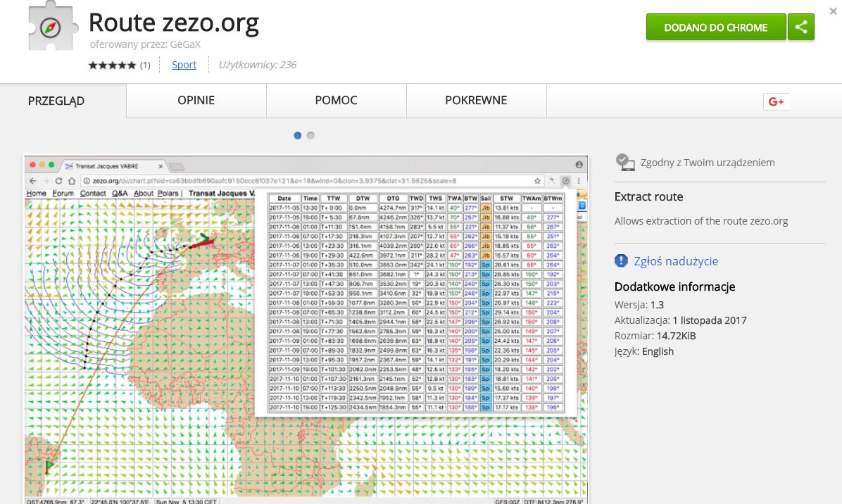Click the zezo.org address bar in the preview

[313, 181]
